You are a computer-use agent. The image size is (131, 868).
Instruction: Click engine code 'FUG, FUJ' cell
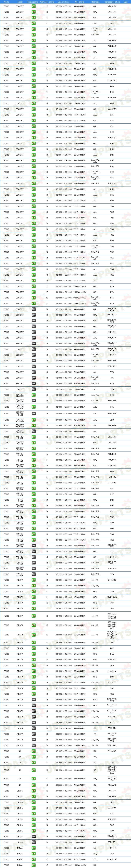pyautogui.click(x=112, y=660)
